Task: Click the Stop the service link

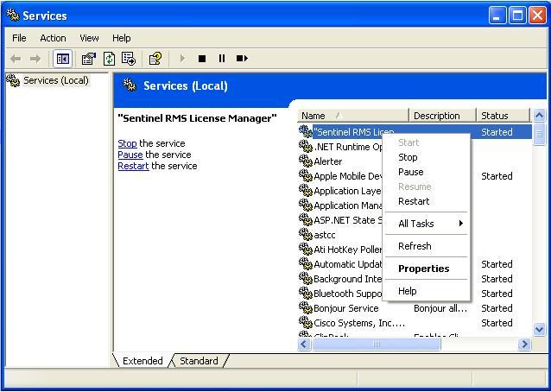Action: point(127,143)
